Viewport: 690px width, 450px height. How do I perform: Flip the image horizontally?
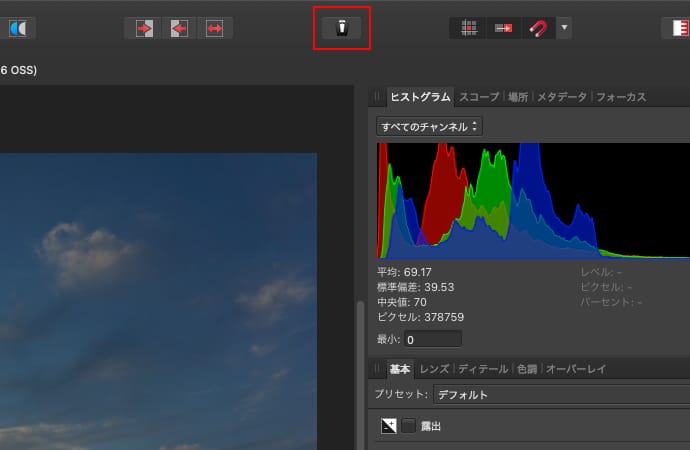(x=145, y=28)
